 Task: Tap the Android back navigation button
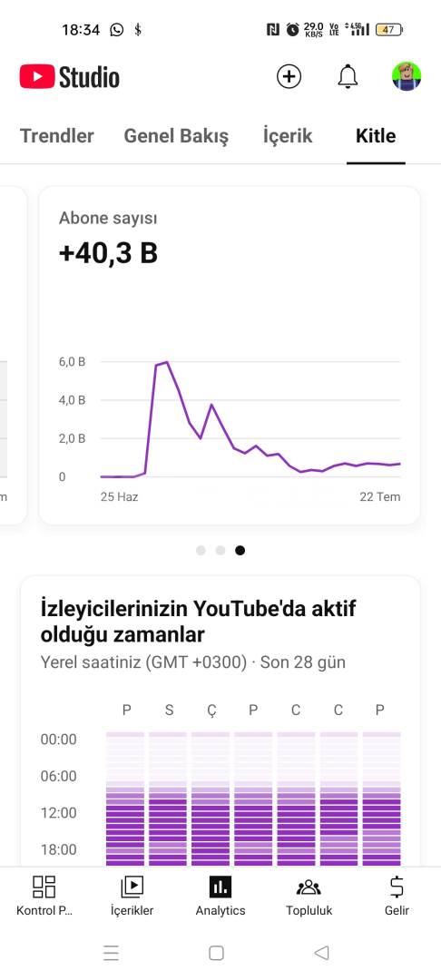[322, 953]
